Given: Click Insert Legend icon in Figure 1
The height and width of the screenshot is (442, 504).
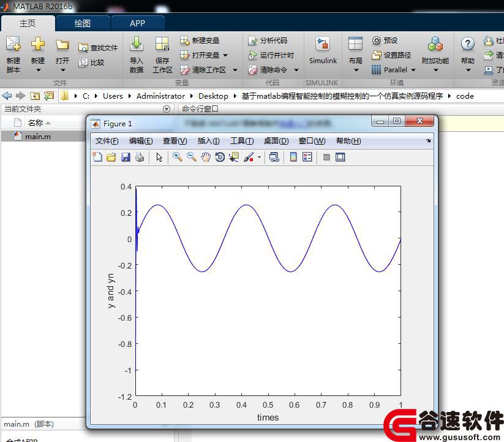Looking at the screenshot, I should click(307, 157).
